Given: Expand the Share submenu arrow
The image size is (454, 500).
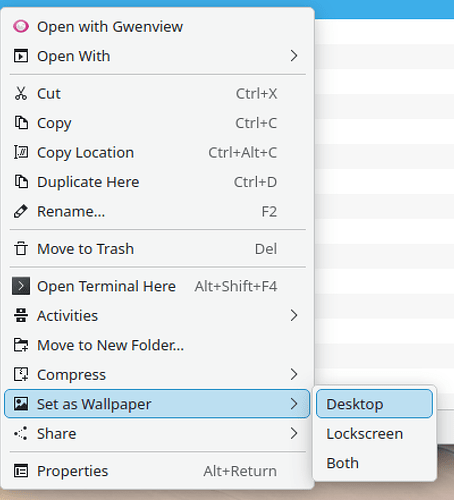Looking at the screenshot, I should (293, 433).
